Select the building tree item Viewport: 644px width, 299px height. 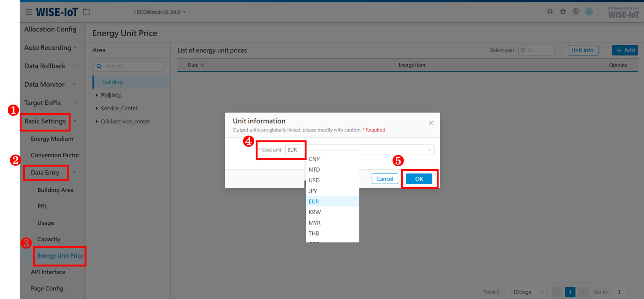click(132, 82)
